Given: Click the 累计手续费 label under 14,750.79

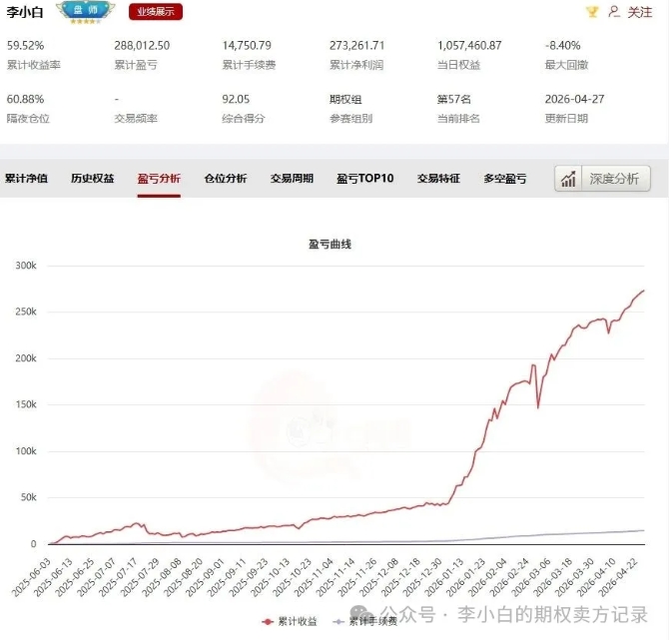Looking at the screenshot, I should click(x=249, y=65).
